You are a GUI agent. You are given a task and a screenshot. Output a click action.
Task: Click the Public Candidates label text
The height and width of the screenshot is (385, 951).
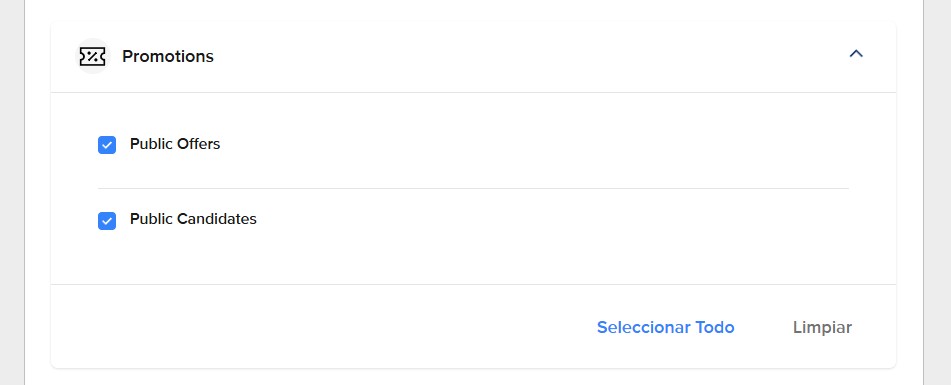[193, 219]
